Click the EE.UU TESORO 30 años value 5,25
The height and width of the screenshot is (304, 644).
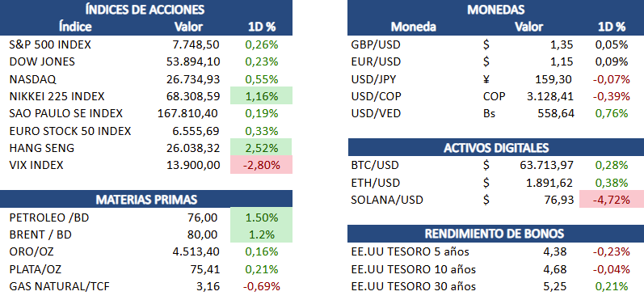[557, 286]
